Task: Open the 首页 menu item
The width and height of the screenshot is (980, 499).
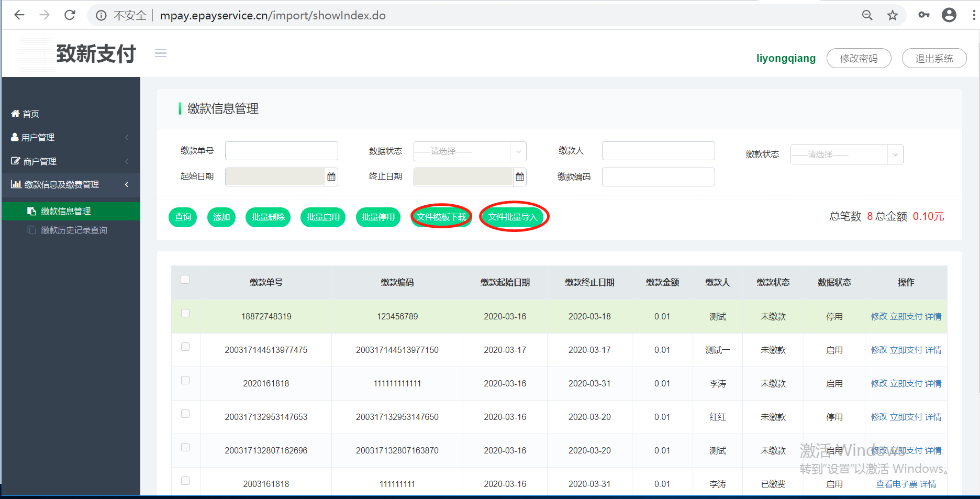Action: coord(31,114)
